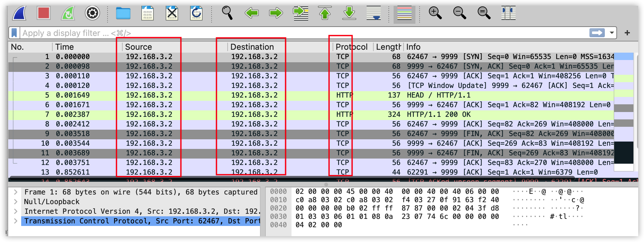
Task: Start capturing packets with the shark fin icon
Action: pyautogui.click(x=19, y=13)
